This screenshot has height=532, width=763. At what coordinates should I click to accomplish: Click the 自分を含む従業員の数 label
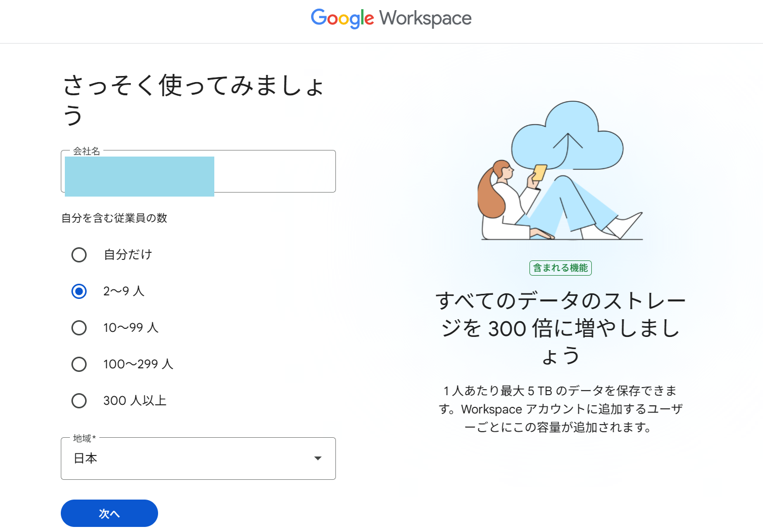115,218
